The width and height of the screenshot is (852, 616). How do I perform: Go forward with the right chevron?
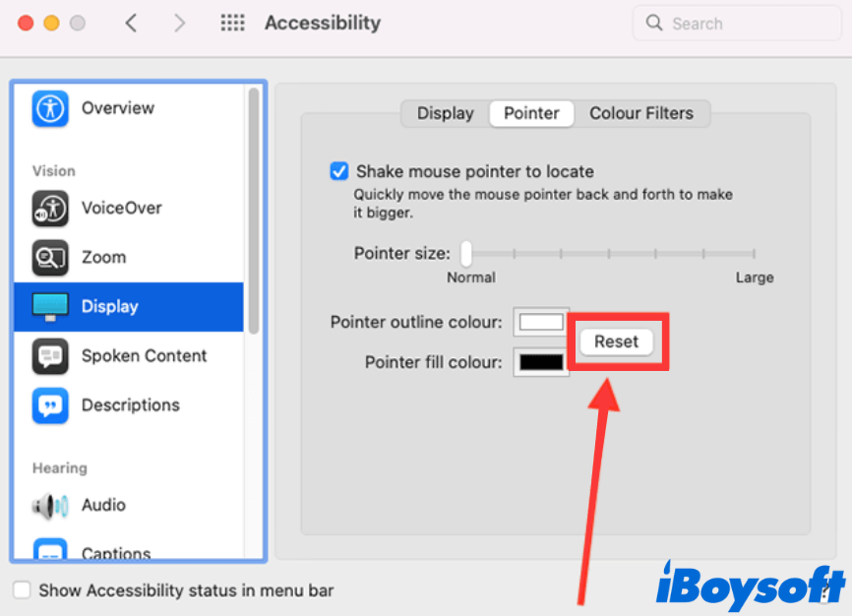[179, 24]
